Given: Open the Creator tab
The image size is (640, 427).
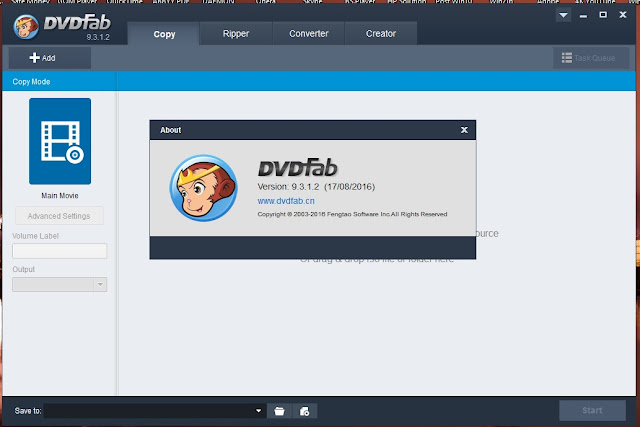Looking at the screenshot, I should coord(381,33).
